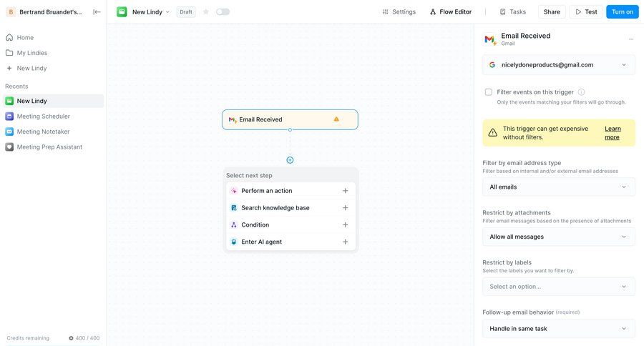Click the credits coin icon
The width and height of the screenshot is (644, 346).
click(x=71, y=338)
